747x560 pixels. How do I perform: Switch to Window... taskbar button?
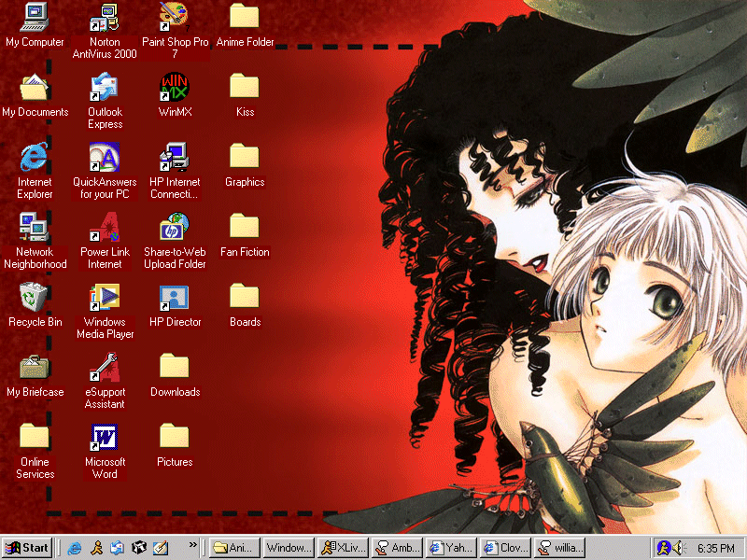pyautogui.click(x=289, y=548)
